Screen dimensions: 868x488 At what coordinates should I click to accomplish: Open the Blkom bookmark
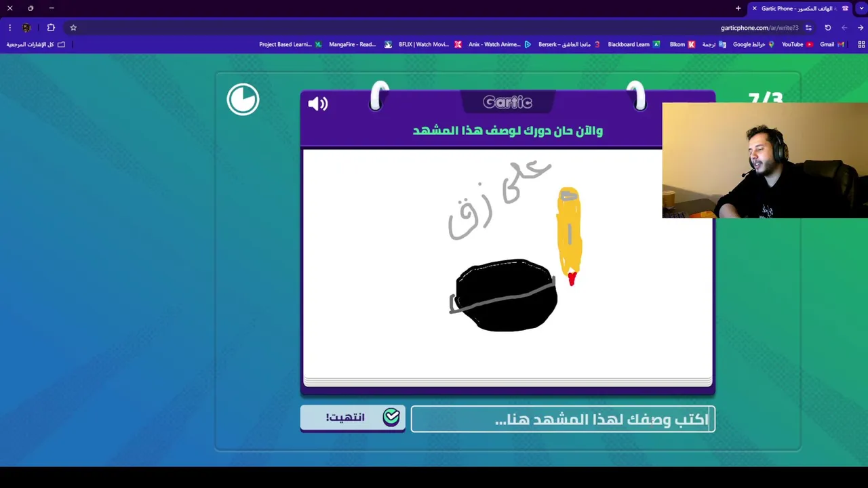[682, 45]
